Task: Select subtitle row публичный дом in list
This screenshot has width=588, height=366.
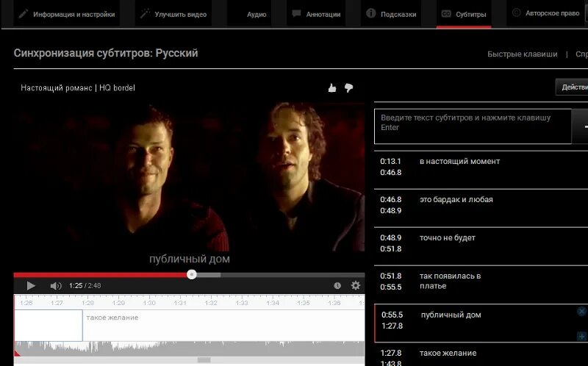Action: pyautogui.click(x=481, y=323)
